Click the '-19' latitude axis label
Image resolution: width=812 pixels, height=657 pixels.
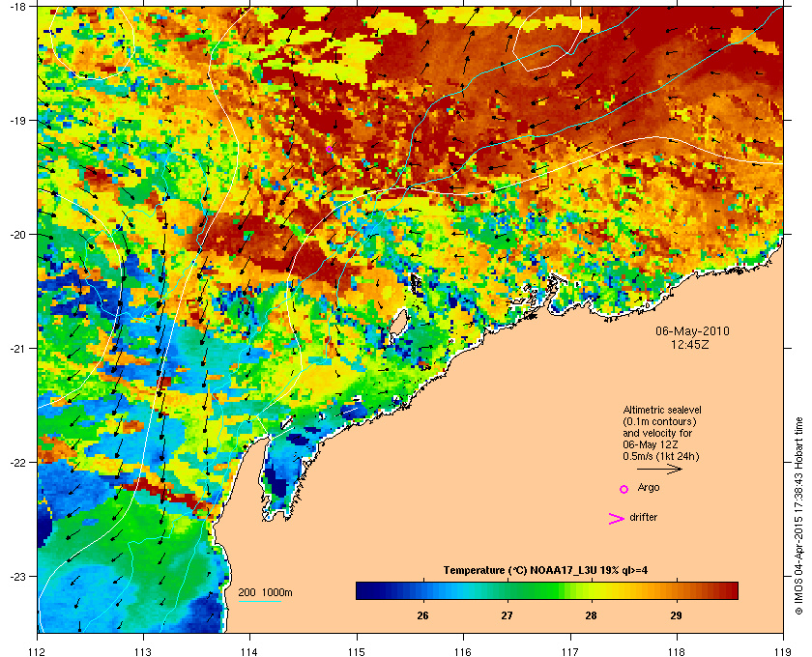19,121
